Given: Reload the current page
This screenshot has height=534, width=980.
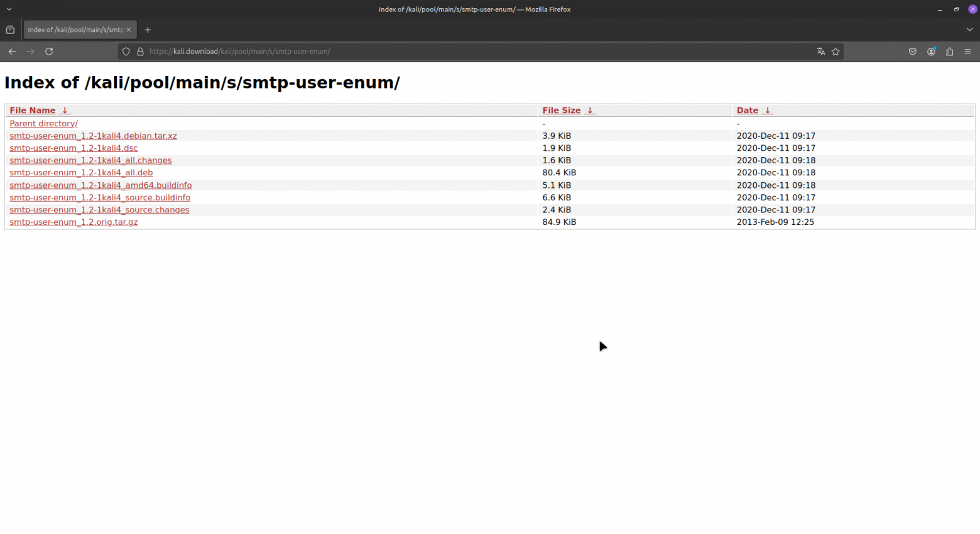Looking at the screenshot, I should [x=49, y=52].
